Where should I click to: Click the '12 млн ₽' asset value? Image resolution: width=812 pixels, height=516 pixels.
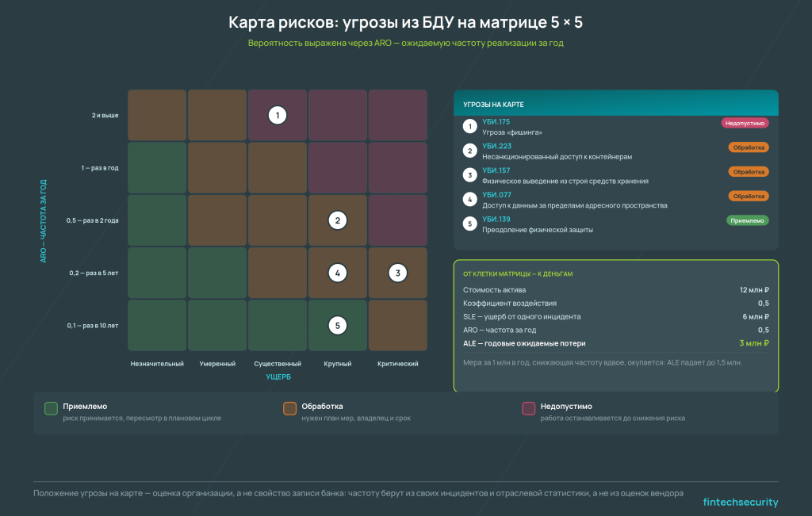[x=754, y=290]
